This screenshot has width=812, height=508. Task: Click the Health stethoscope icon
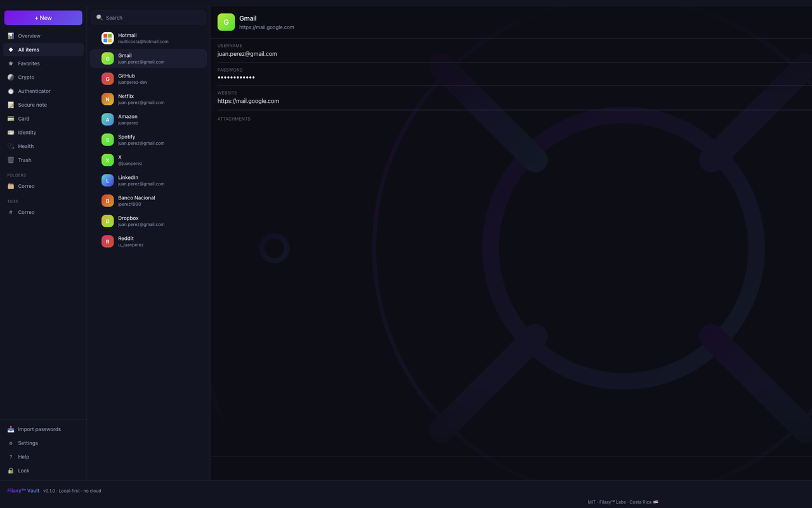(x=11, y=146)
